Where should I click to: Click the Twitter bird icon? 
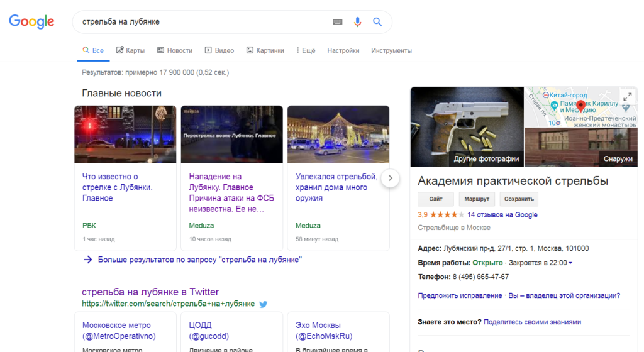pyautogui.click(x=264, y=304)
